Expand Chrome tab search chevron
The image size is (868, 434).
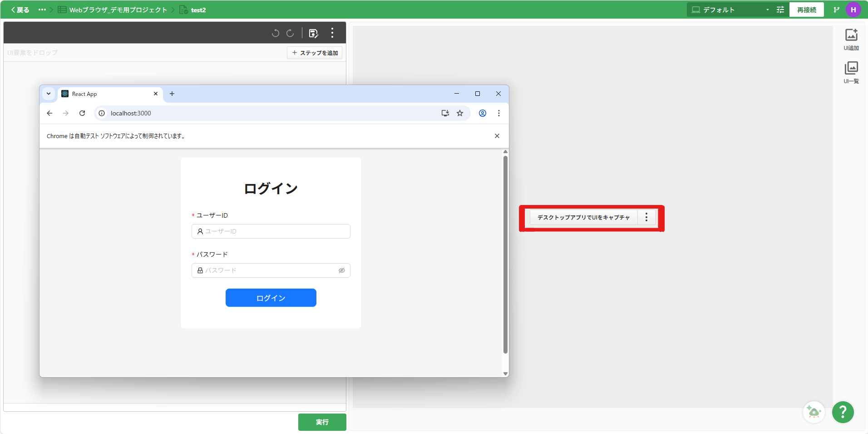(x=49, y=94)
